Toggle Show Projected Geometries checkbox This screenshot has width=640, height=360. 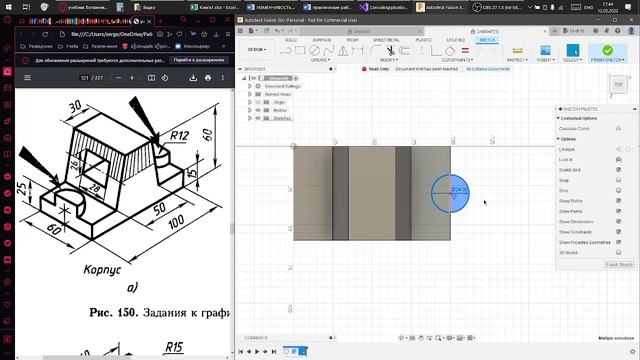click(618, 242)
